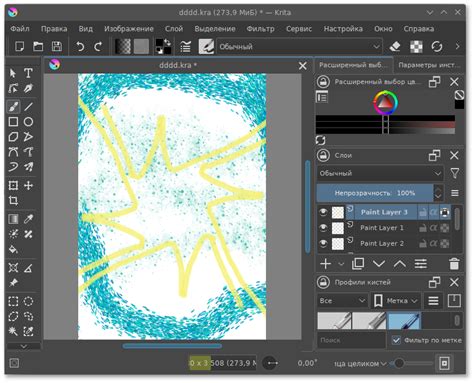
Task: Open blending mode dropdown in toolbar
Action: 299,46
